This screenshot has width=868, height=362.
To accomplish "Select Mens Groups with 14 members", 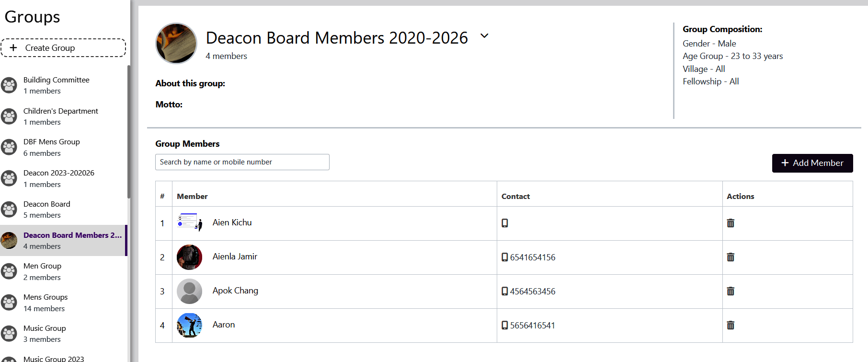I will [x=46, y=303].
